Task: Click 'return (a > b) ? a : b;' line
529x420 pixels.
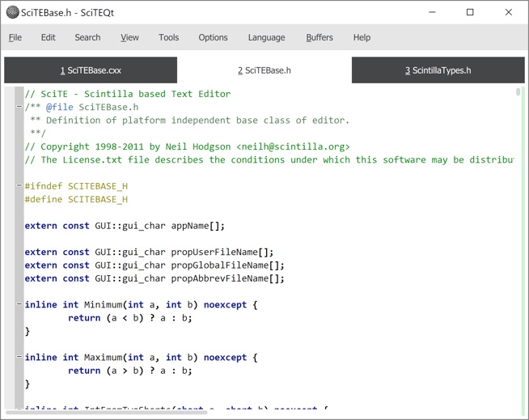Action: click(x=130, y=371)
